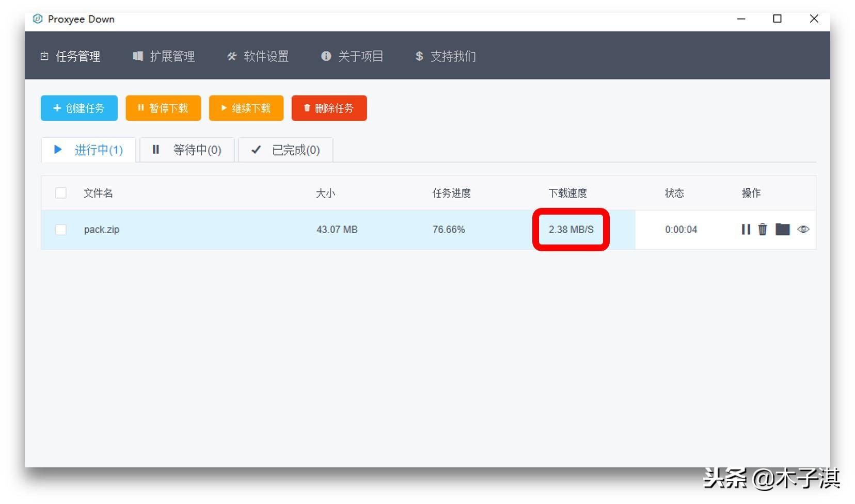
Task: Delete pack.zip with the trash icon
Action: [x=763, y=230]
